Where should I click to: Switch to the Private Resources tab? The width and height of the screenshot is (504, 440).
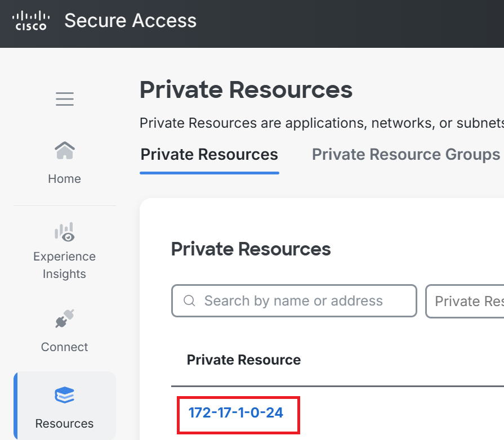pos(209,155)
